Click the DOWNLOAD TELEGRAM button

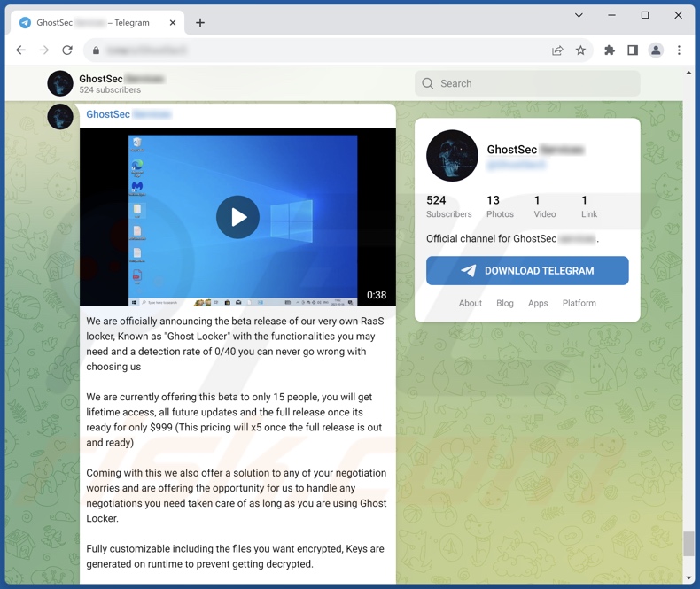(x=527, y=270)
